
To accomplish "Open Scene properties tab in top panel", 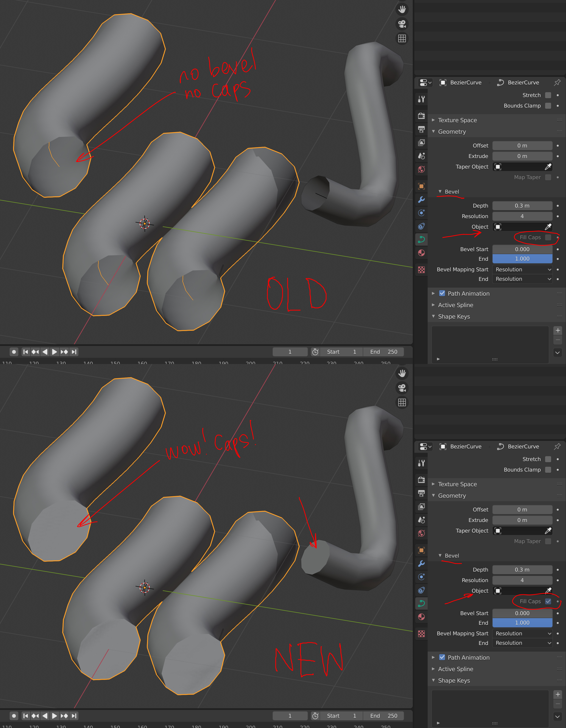I will [x=421, y=156].
